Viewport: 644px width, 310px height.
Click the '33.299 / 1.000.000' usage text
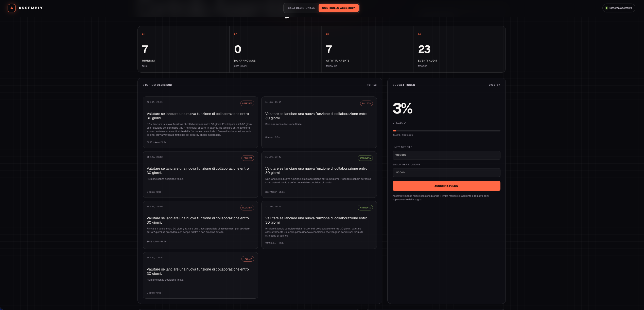403,135
